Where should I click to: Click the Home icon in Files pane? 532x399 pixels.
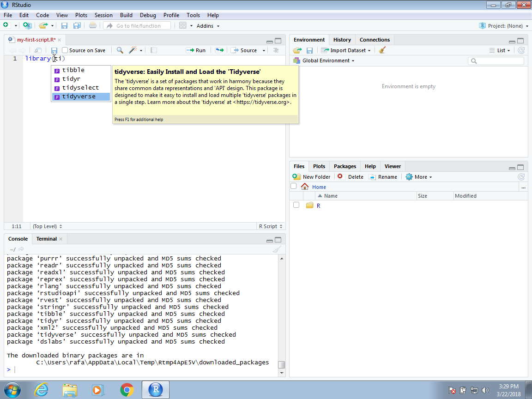click(305, 187)
